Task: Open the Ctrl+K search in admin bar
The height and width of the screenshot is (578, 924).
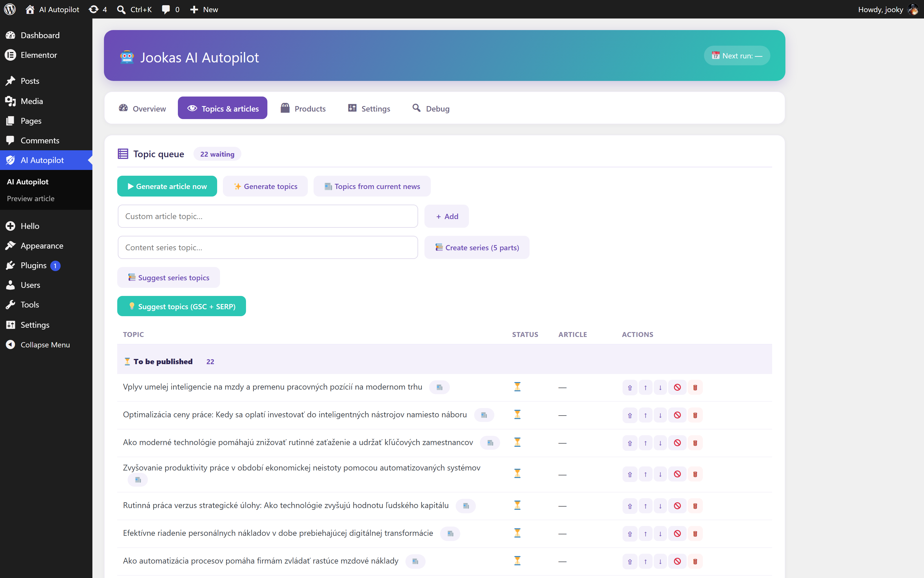Action: (x=134, y=9)
